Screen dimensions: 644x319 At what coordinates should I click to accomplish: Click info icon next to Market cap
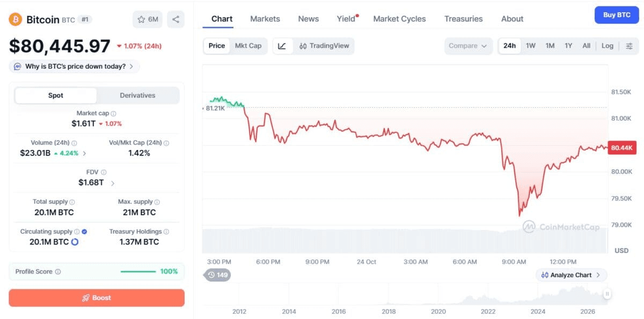[x=113, y=114]
